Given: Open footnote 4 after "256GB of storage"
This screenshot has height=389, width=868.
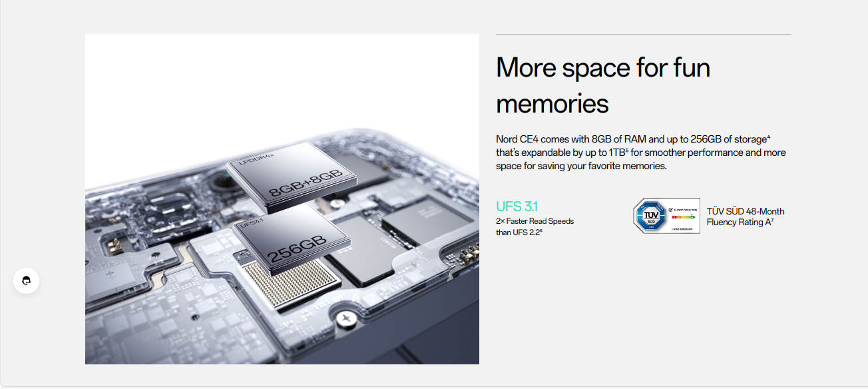Looking at the screenshot, I should click(768, 137).
